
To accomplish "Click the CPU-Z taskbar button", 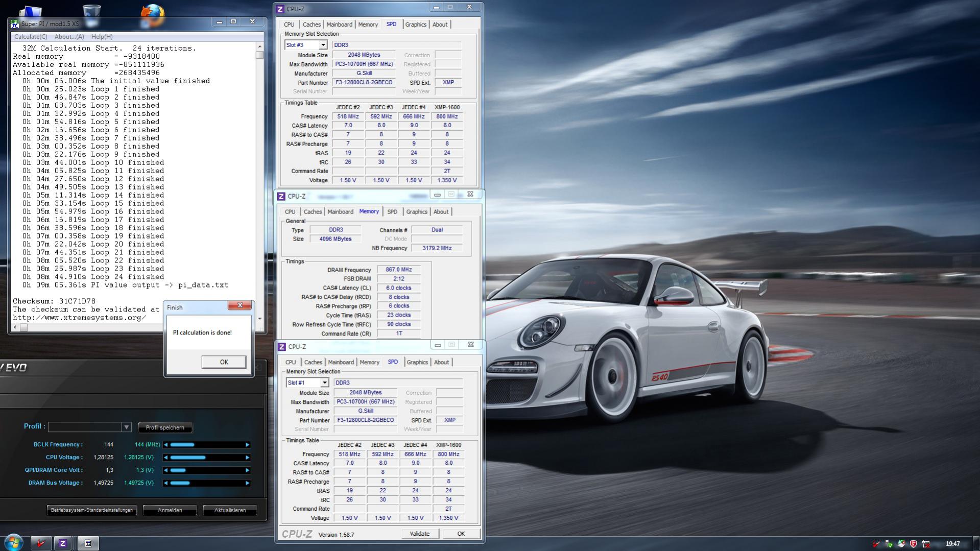I will (63, 543).
